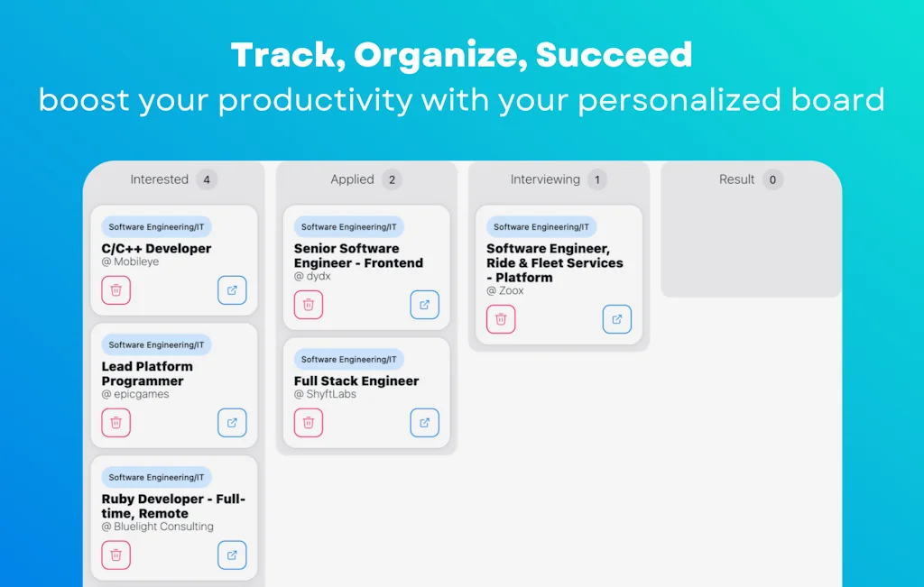Screen dimensions: 924x587
Task: Open external link for C/C++ Developer job
Action: point(232,290)
